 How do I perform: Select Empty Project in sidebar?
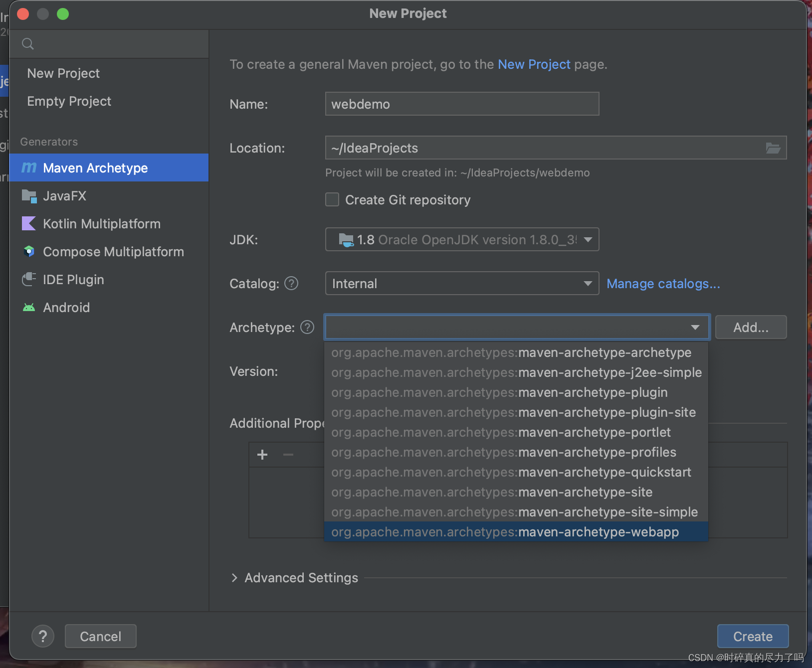tap(109, 101)
